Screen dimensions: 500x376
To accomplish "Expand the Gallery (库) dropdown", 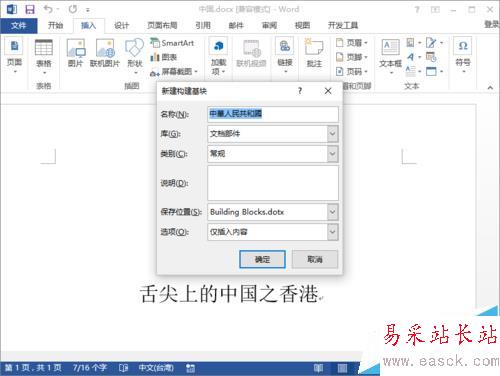I will 332,134.
